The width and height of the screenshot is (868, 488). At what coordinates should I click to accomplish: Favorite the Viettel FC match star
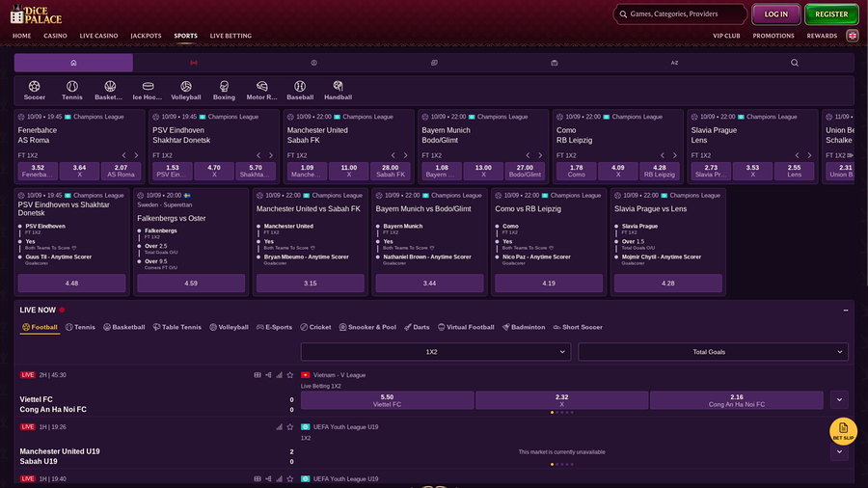(x=290, y=375)
